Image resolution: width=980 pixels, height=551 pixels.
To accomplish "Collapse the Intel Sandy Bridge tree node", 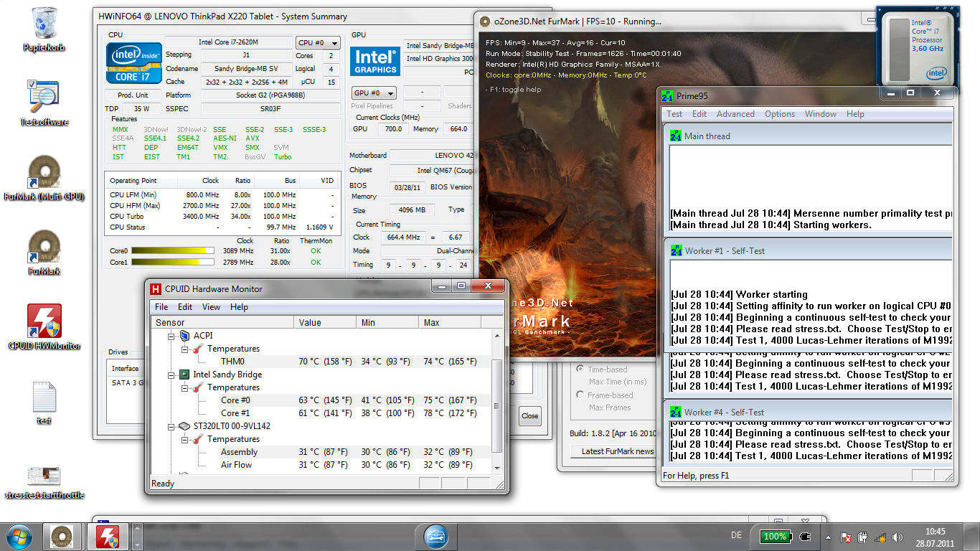I will 171,375.
